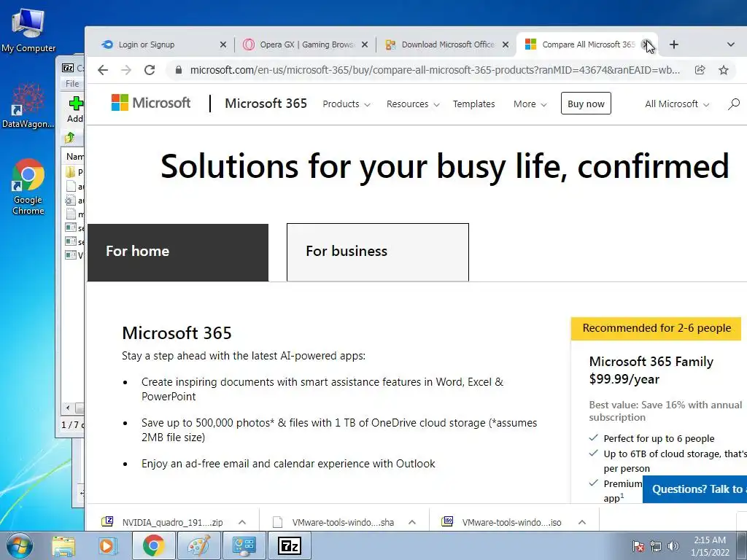Select the For business tab
The image size is (747, 560).
pyautogui.click(x=378, y=252)
